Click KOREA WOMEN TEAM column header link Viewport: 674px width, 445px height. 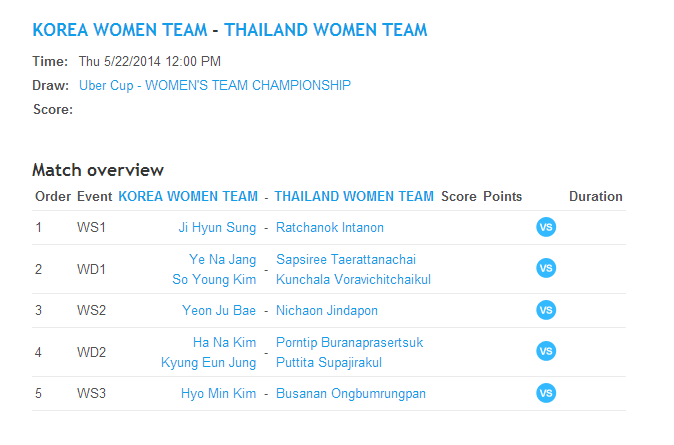[187, 197]
